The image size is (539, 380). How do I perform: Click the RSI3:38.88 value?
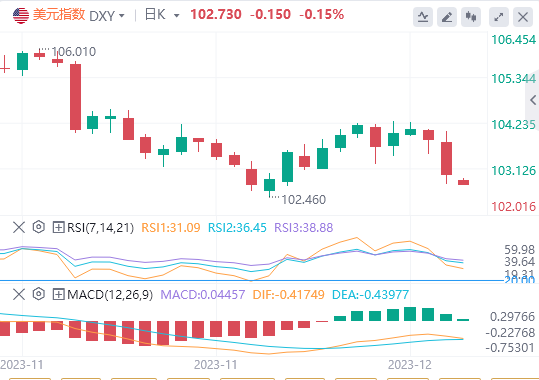click(x=304, y=228)
